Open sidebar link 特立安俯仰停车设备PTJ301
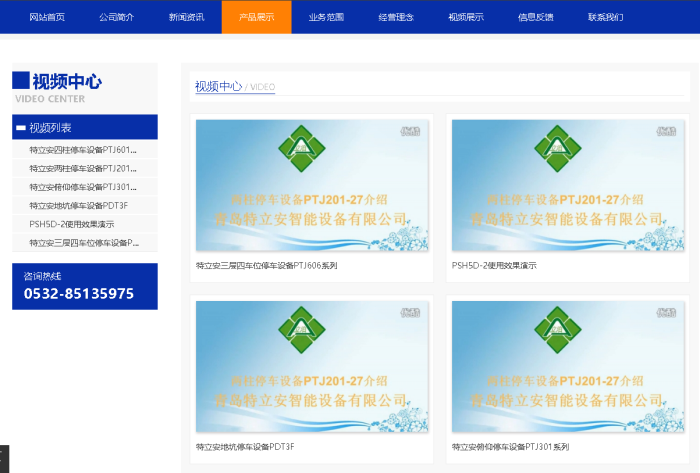700x473 pixels. [x=84, y=187]
